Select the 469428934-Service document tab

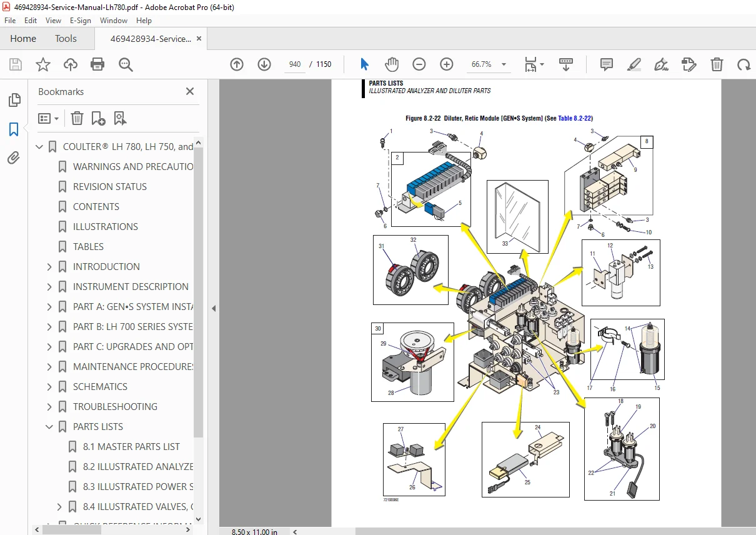click(151, 38)
